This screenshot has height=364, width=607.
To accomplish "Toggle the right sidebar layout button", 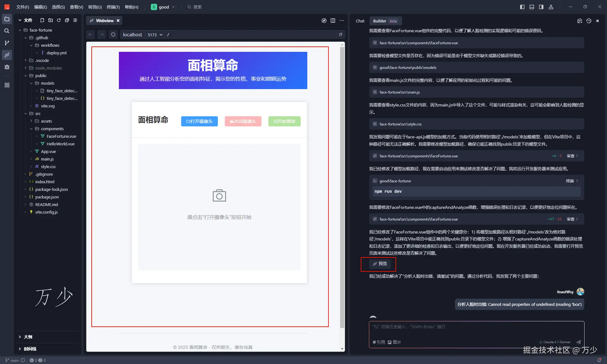I will pyautogui.click(x=541, y=7).
